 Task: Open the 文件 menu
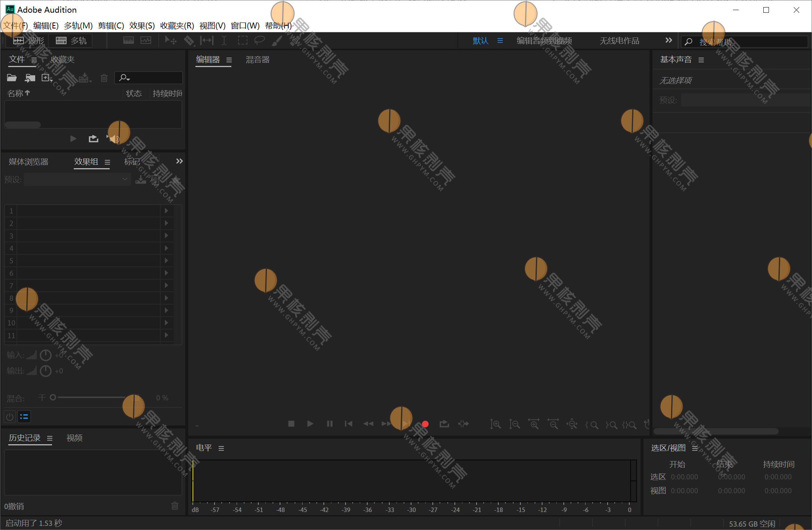coord(15,25)
